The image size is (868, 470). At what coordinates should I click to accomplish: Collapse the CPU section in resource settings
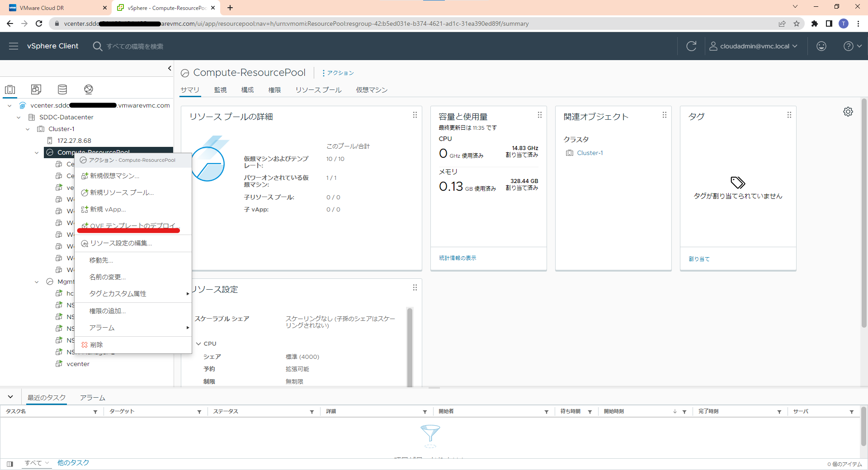tap(198, 344)
